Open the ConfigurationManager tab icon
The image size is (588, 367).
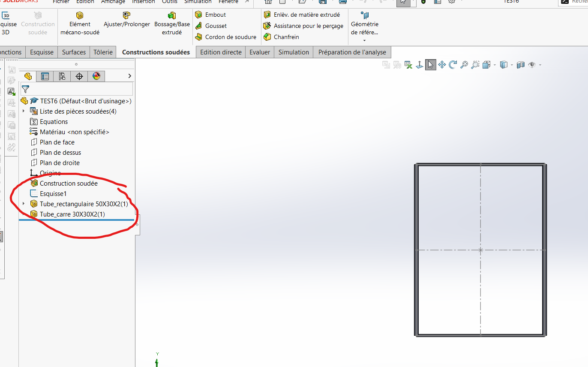pos(62,76)
